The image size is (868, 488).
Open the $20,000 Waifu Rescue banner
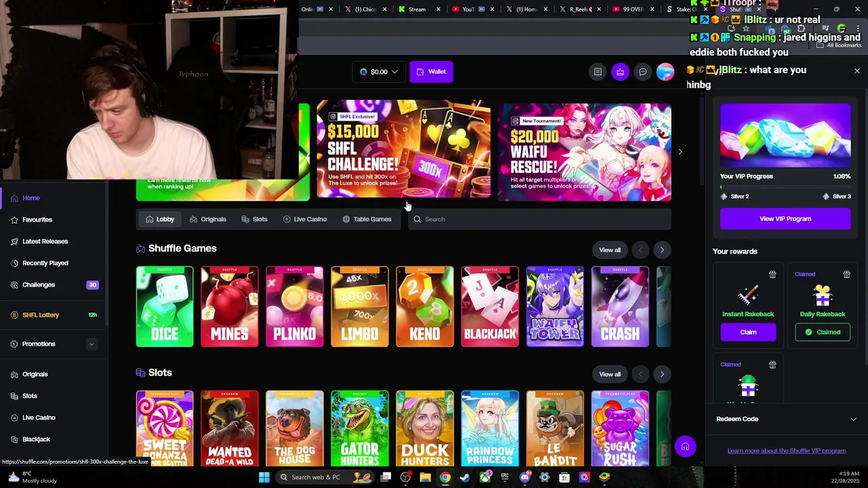tap(585, 152)
